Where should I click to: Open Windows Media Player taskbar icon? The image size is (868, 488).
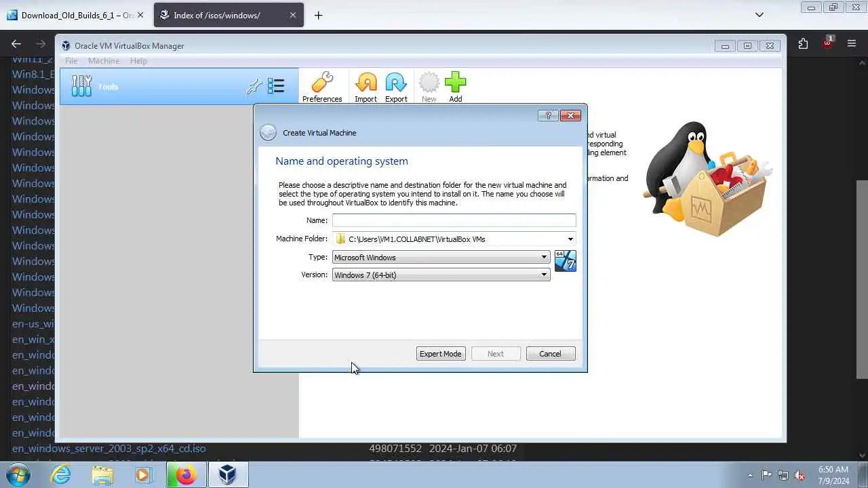pos(143,474)
